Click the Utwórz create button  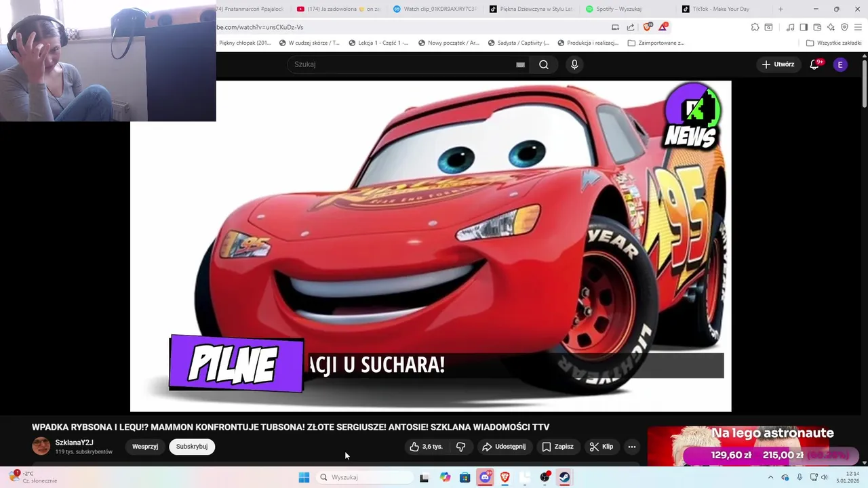[x=778, y=64]
